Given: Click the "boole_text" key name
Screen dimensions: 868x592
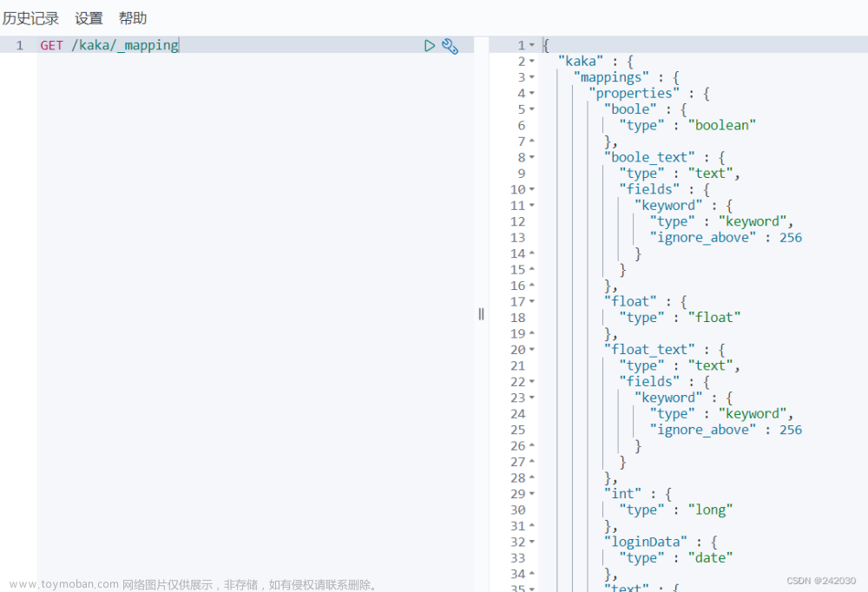Looking at the screenshot, I should point(650,157).
